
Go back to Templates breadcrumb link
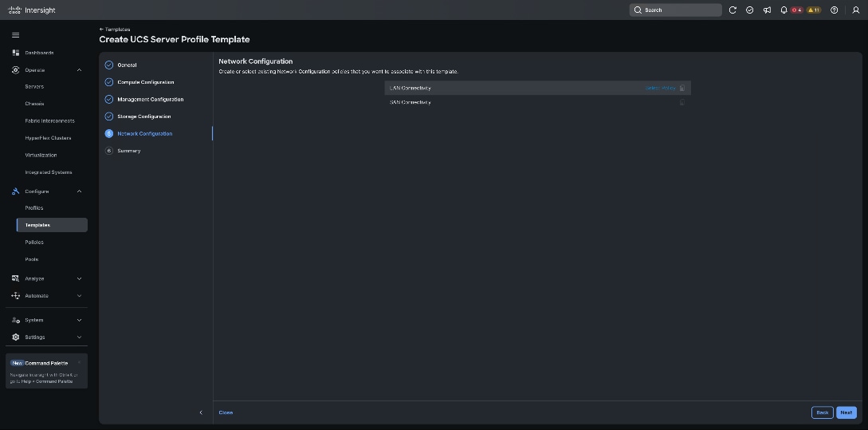pyautogui.click(x=115, y=30)
